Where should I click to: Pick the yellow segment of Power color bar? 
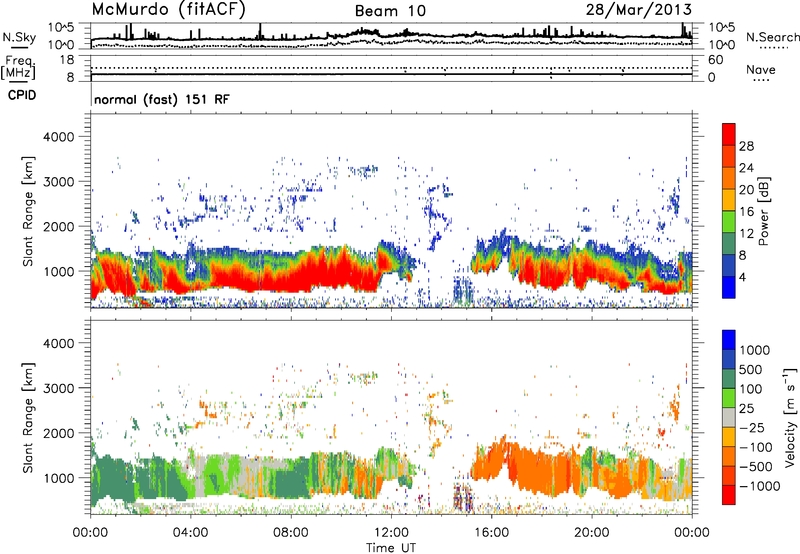click(x=729, y=201)
